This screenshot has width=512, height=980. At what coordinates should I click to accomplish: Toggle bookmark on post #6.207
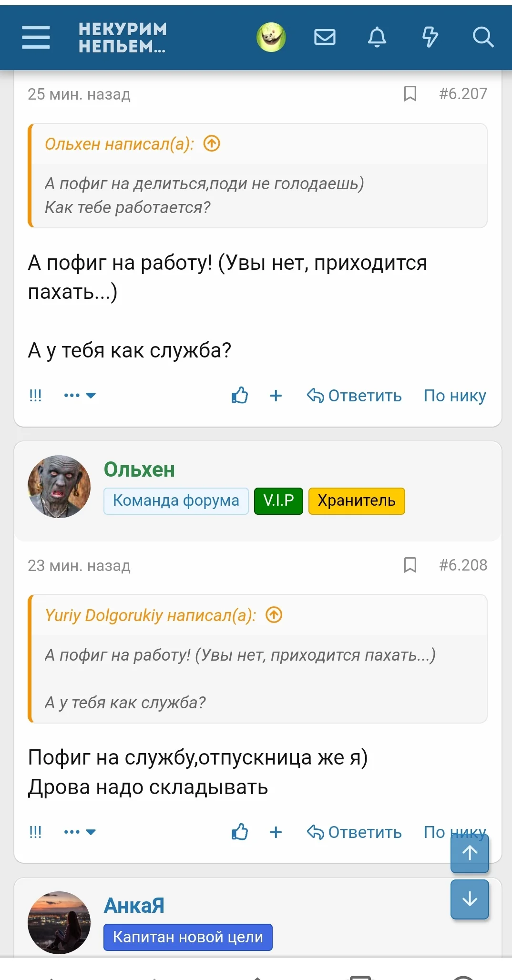coord(410,94)
